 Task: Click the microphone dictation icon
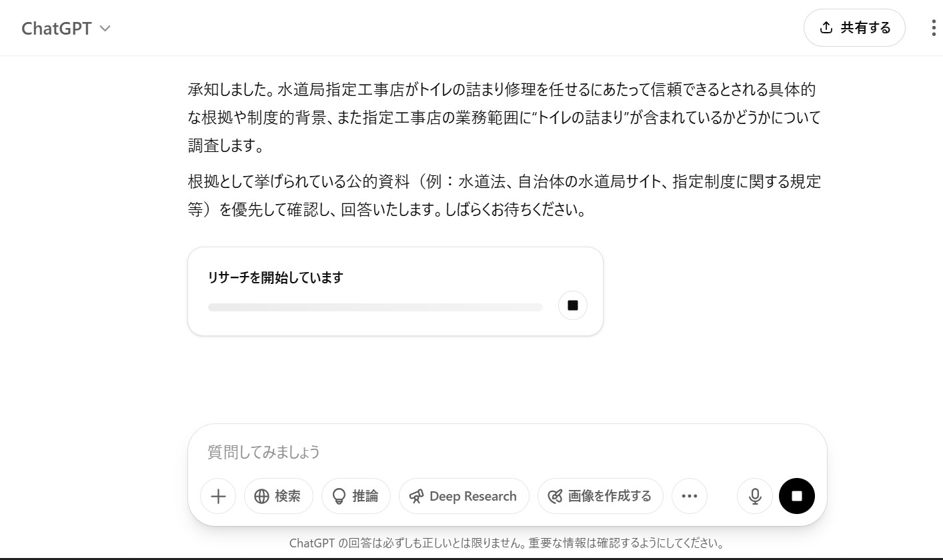[755, 496]
